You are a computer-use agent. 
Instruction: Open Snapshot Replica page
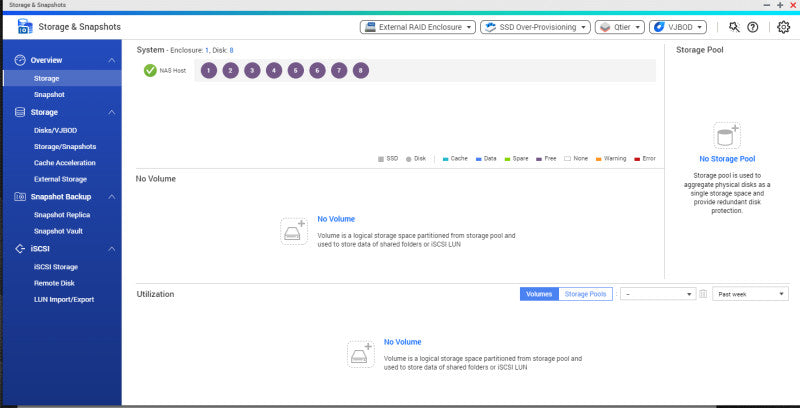tap(62, 215)
